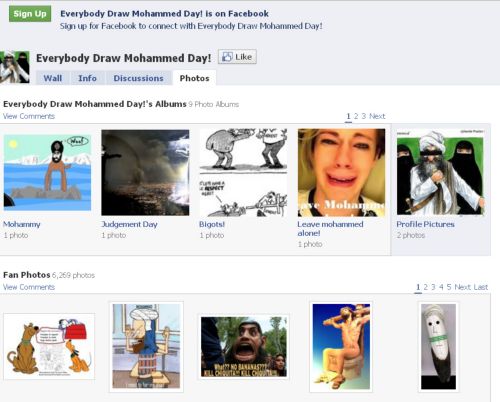Viewport: 500px width, 402px height.
Task: Switch to the Info tab
Action: coord(87,78)
